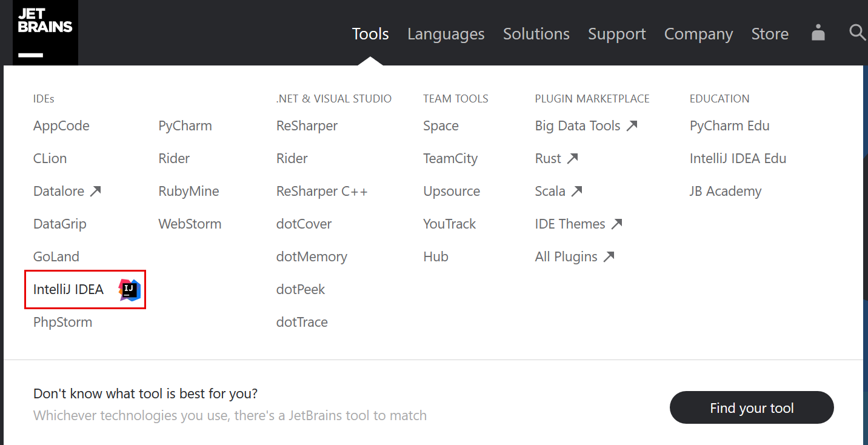Open the Hub link
868x445 pixels.
436,257
